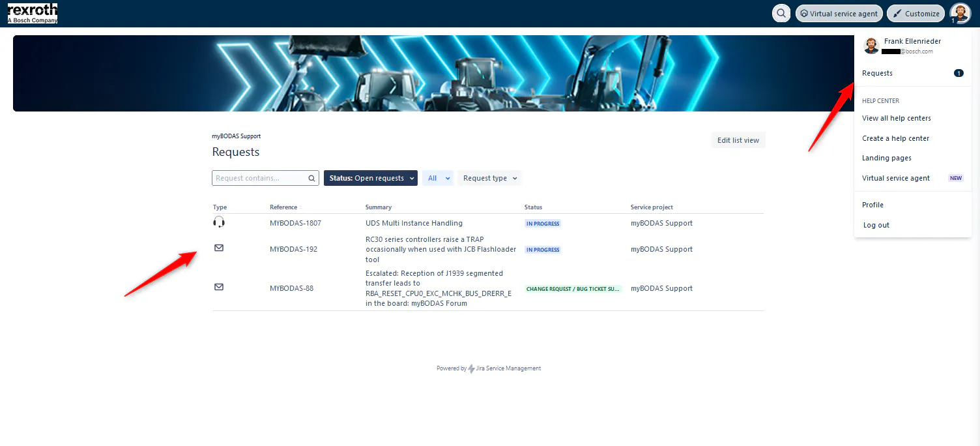Click the Customize button in header
The width and height of the screenshot is (980, 446).
(x=916, y=13)
